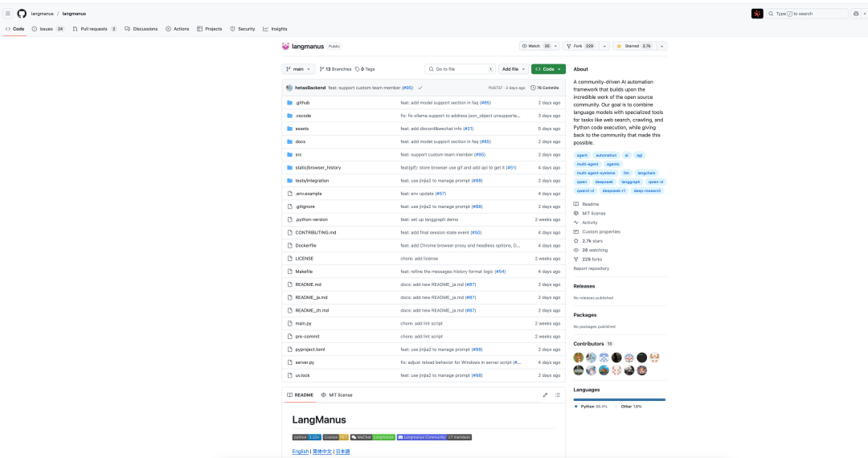The width and height of the screenshot is (868, 458).
Task: Click the folder icon for .github
Action: [x=289, y=103]
